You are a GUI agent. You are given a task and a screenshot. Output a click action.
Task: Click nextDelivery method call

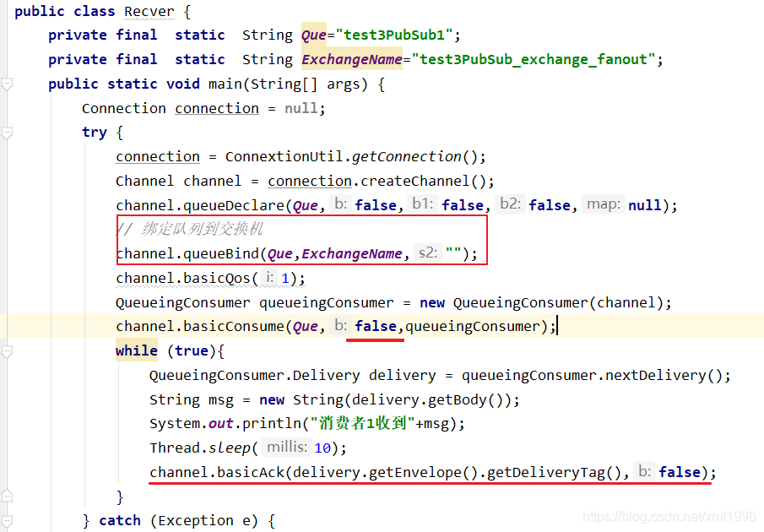point(656,376)
